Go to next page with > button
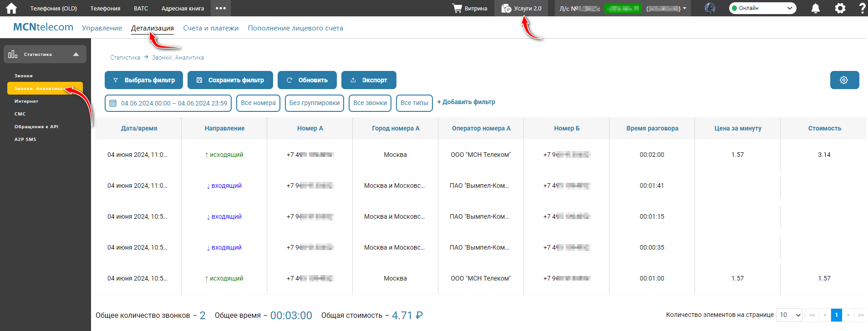Image resolution: width=868 pixels, height=331 pixels. coord(848,315)
